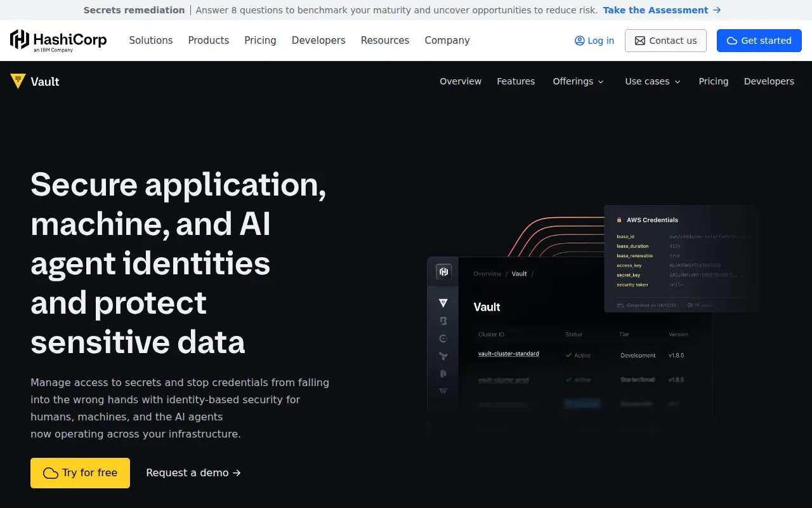
Task: Click the Vault breadcrumb in the mockup
Action: pyautogui.click(x=520, y=274)
